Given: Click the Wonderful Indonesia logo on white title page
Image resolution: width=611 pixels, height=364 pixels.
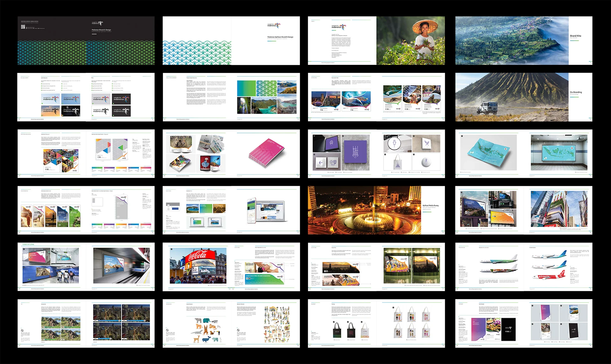Looking at the screenshot, I should [274, 25].
